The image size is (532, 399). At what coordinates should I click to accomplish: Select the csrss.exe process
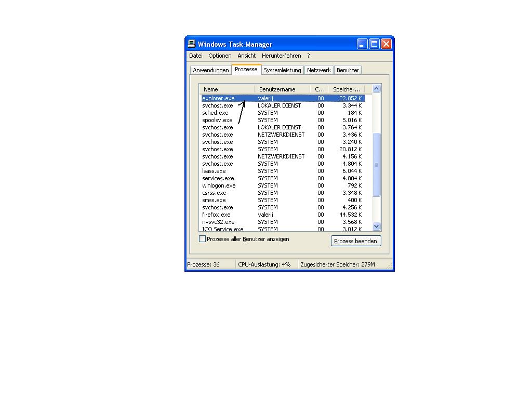[x=283, y=193]
